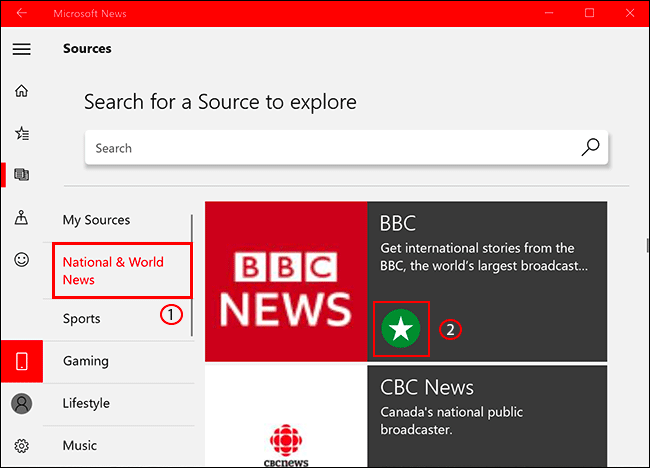Open the Settings gear icon
This screenshot has height=468, width=650.
[x=22, y=445]
